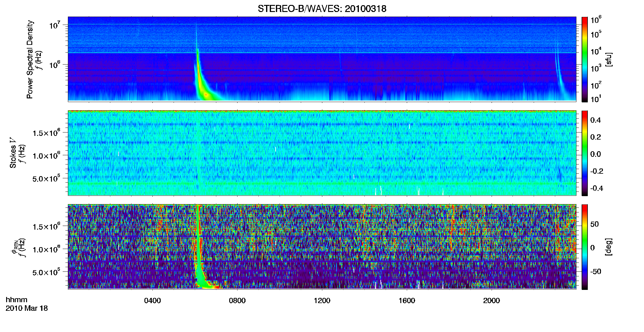Click the [sfu] unit label on top colorbar
Viewport: 644px width, 332px height.
(x=609, y=59)
